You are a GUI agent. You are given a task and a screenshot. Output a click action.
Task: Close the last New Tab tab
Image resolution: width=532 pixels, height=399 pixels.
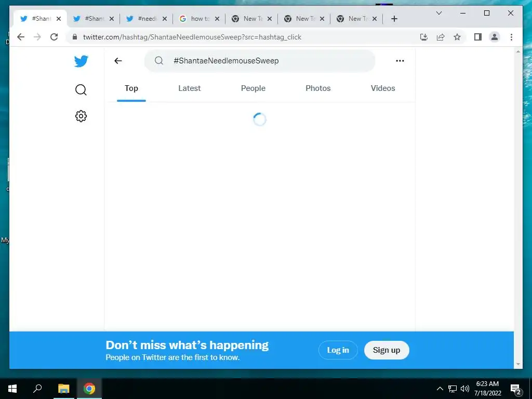[x=375, y=19]
